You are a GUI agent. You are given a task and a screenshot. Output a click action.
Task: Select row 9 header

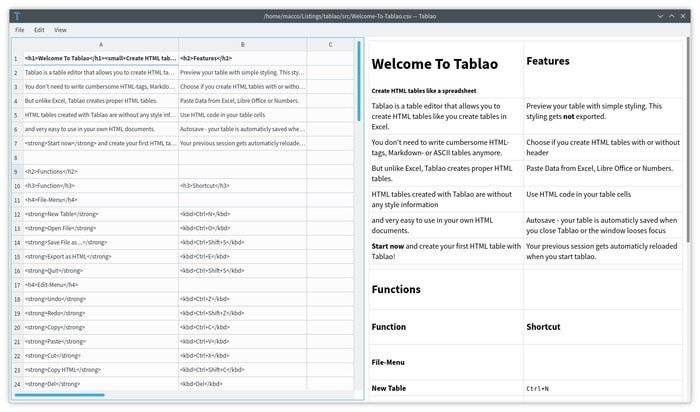tap(17, 172)
